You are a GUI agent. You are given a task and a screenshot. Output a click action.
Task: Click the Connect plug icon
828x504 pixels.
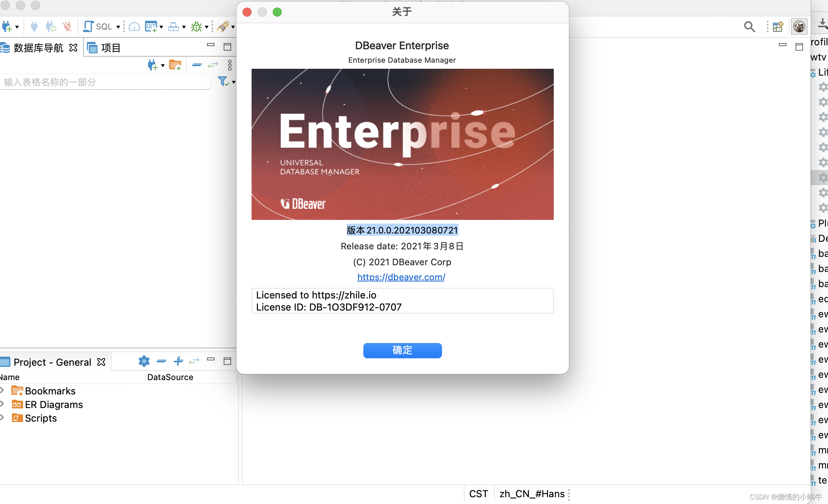pos(34,26)
